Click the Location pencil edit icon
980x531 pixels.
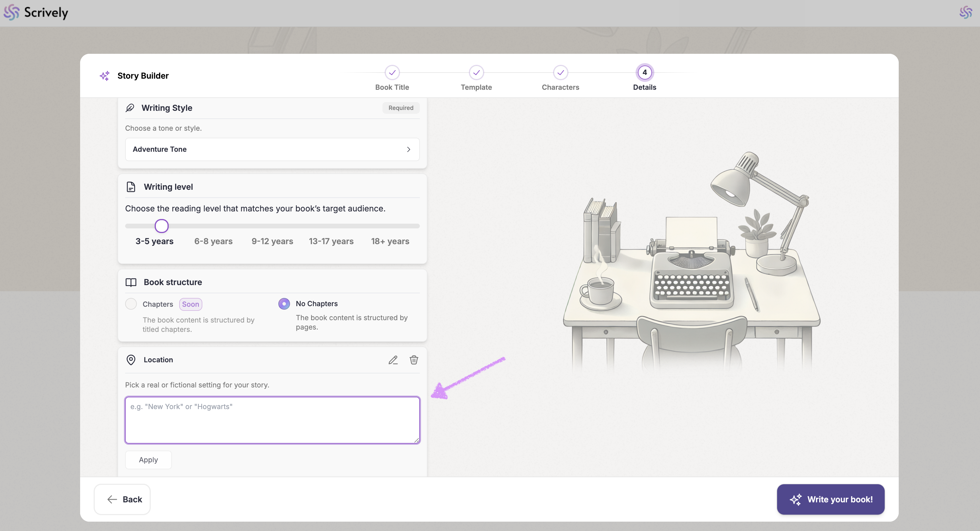pos(393,360)
